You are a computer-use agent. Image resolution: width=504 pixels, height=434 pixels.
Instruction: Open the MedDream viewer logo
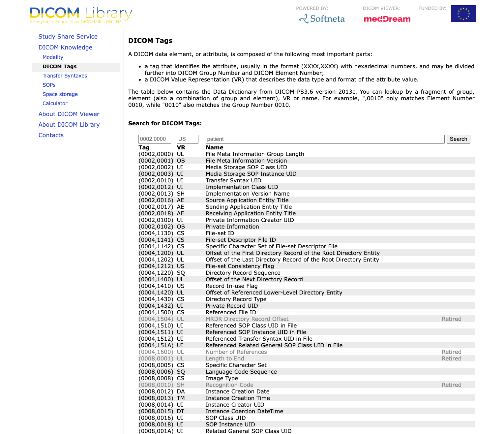(x=387, y=19)
